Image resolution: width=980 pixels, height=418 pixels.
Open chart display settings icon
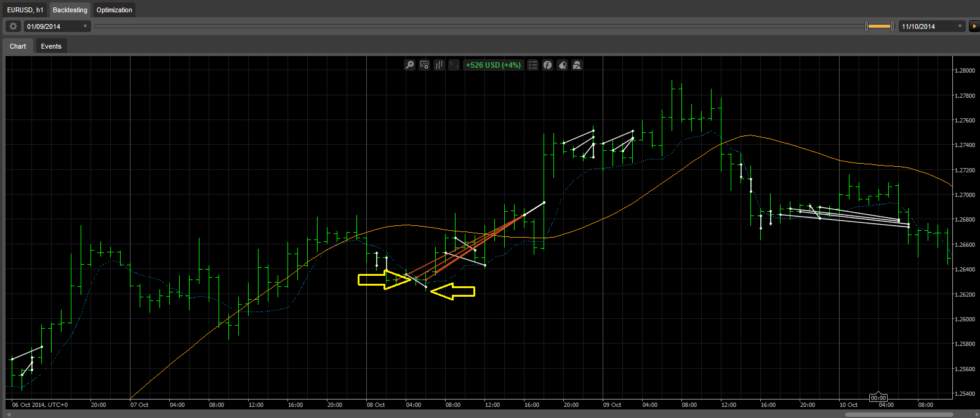pyautogui.click(x=425, y=65)
